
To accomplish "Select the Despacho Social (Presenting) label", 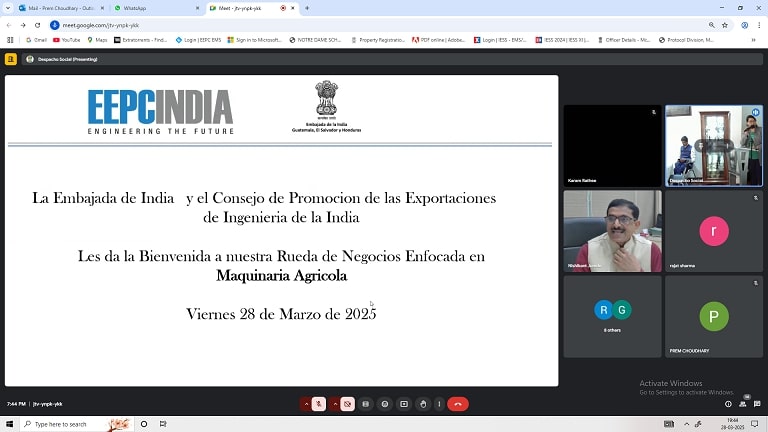I will click(68, 59).
